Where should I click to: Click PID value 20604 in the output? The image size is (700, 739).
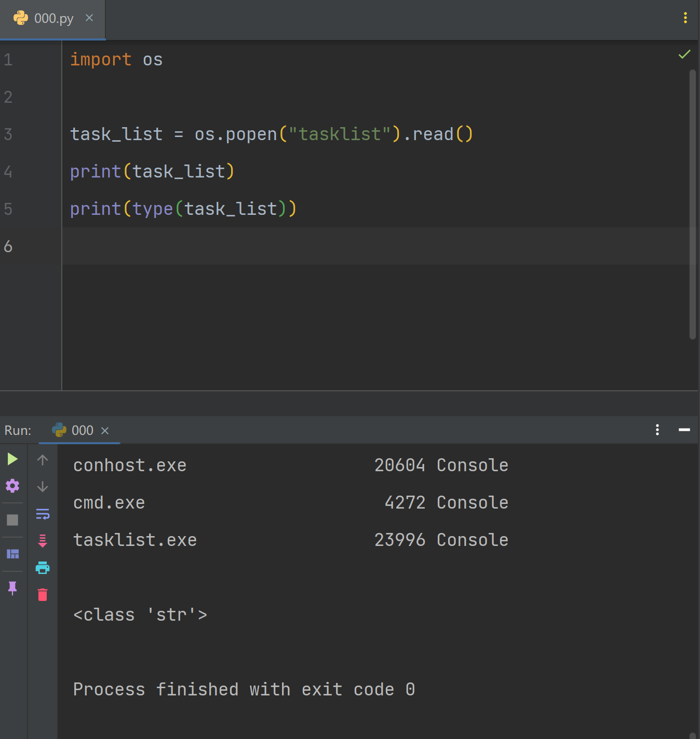(400, 466)
